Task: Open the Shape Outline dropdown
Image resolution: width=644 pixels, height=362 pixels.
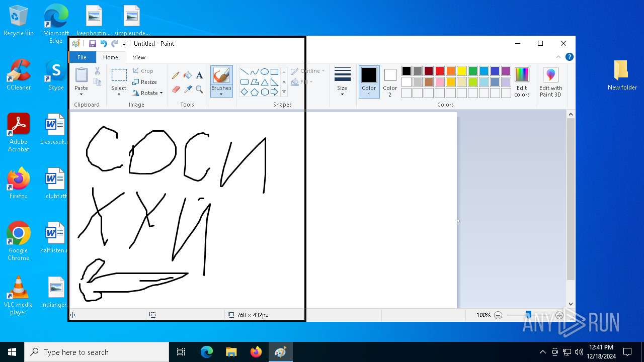Action: 308,71
